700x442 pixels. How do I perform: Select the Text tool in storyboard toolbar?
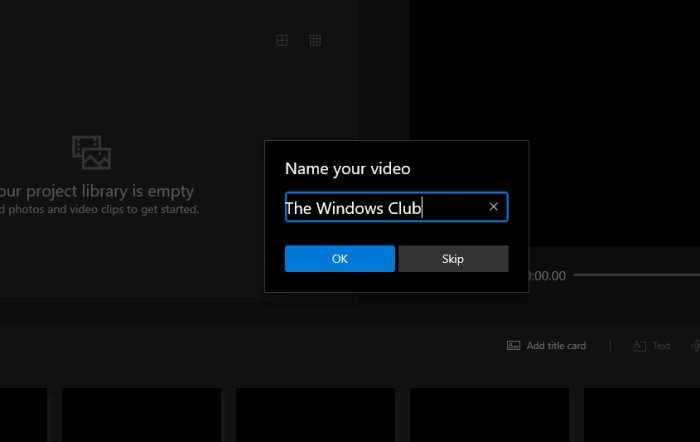click(x=652, y=346)
